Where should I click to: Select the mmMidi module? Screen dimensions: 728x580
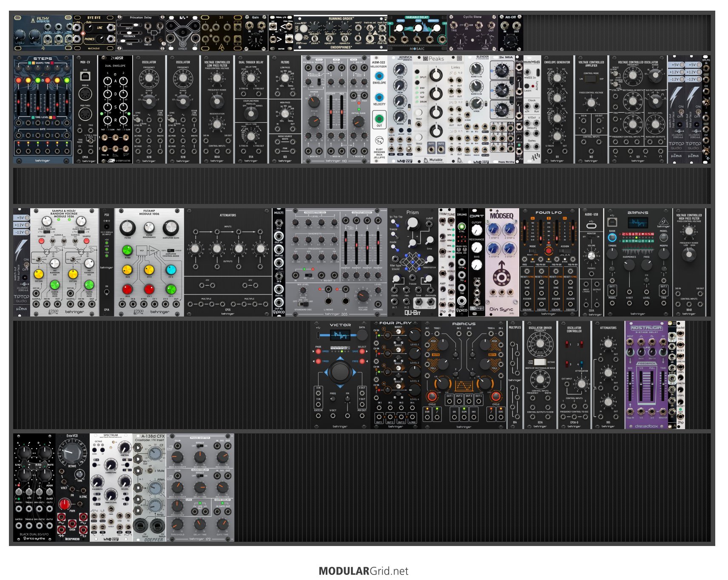pyautogui.click(x=532, y=109)
